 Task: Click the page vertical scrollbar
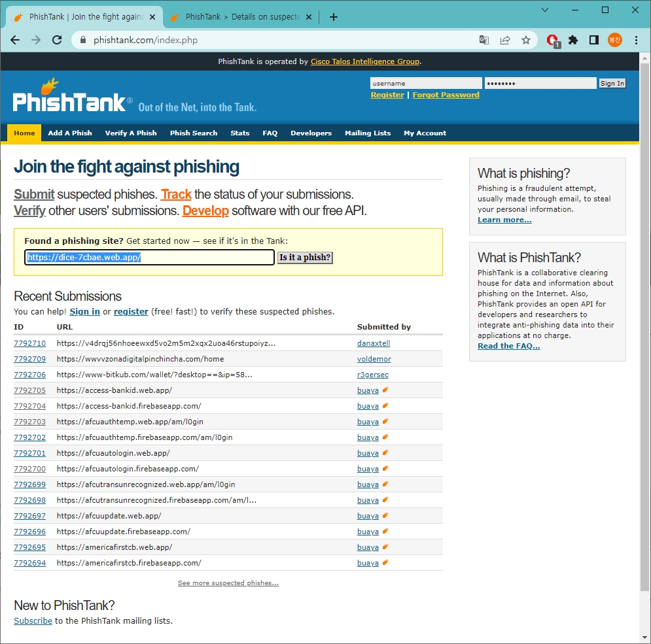coord(645,327)
